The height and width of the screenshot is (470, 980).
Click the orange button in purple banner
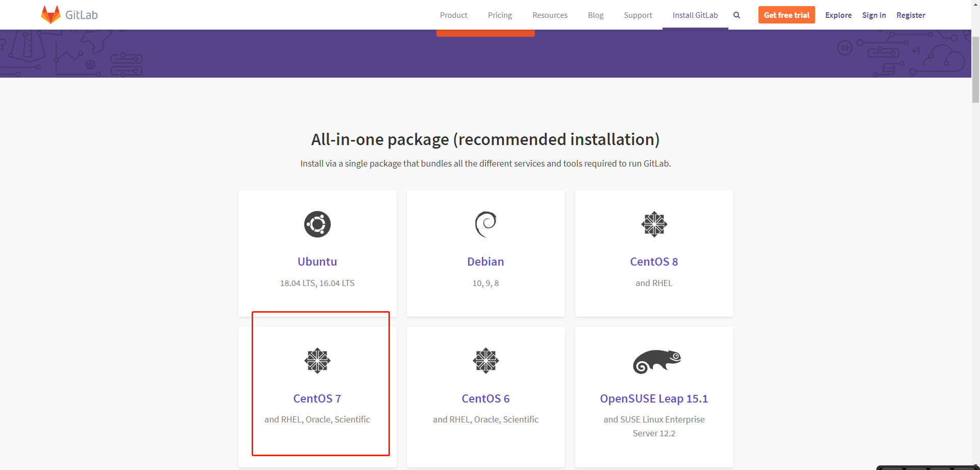[x=485, y=33]
